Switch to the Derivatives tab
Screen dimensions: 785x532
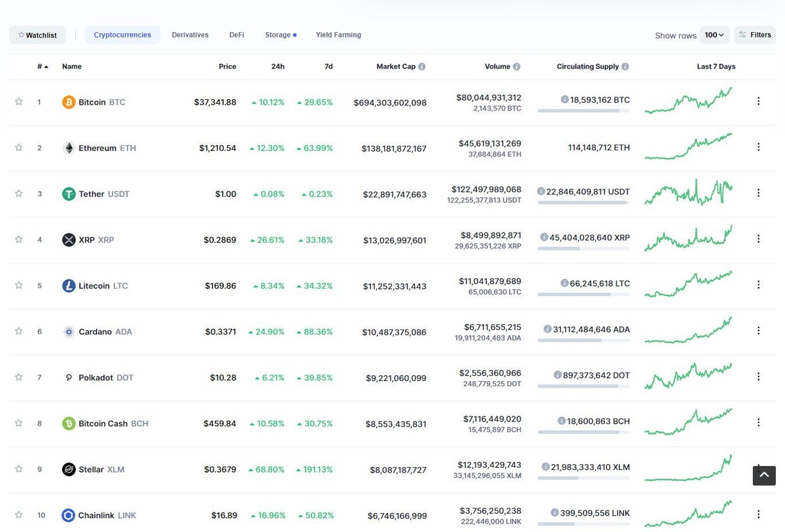click(190, 35)
